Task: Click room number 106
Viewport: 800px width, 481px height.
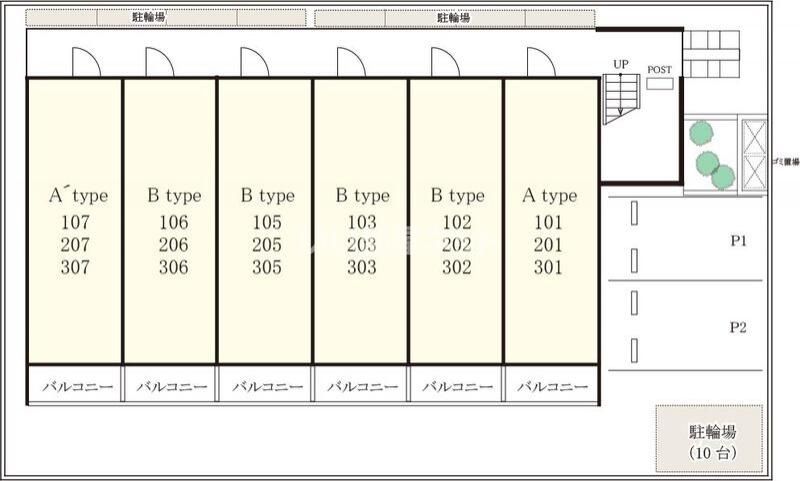Action: (x=173, y=222)
